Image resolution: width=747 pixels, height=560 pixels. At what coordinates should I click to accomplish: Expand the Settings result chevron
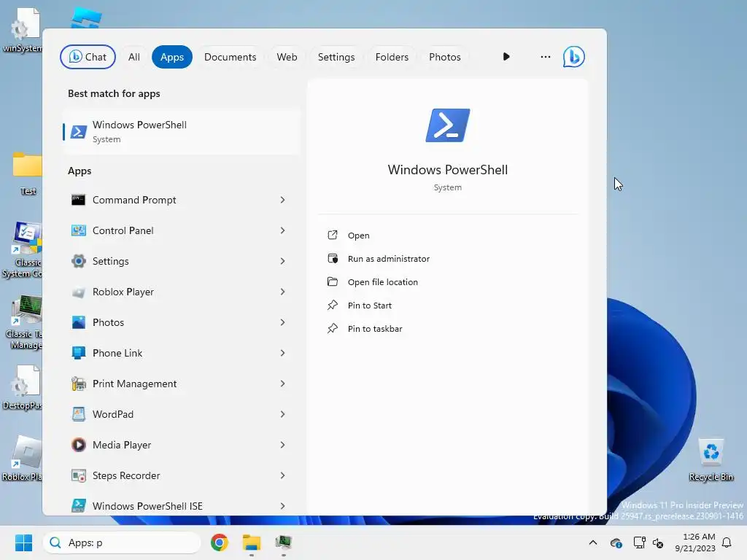[282, 261]
